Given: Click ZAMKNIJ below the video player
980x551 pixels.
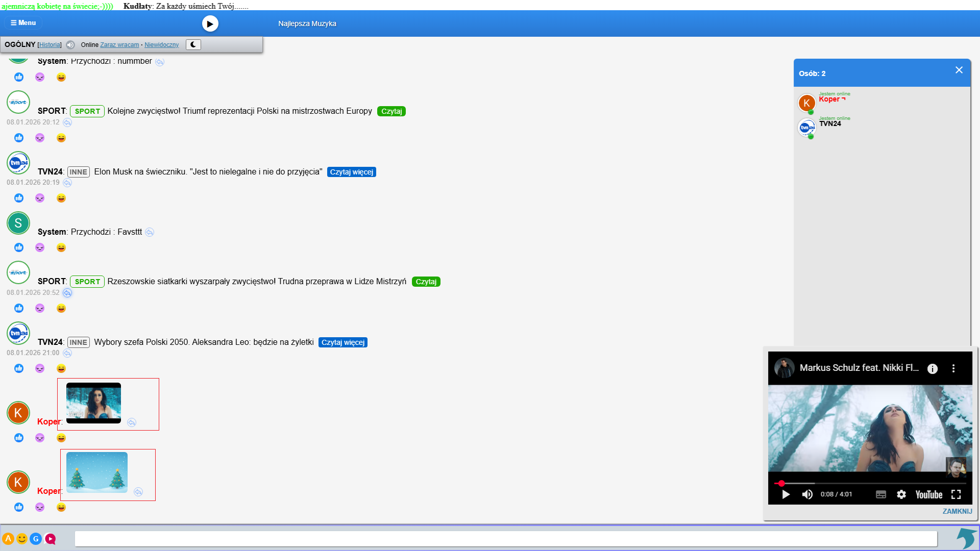Looking at the screenshot, I should click(x=957, y=511).
